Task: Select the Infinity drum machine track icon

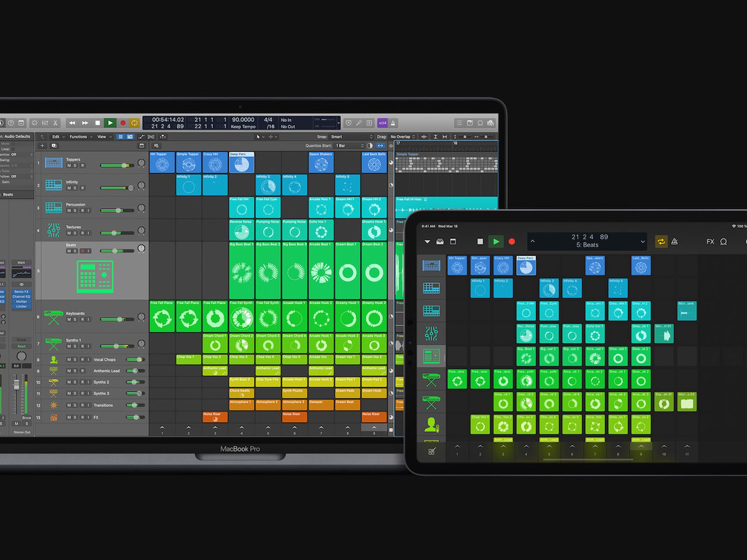Action: pyautogui.click(x=54, y=185)
